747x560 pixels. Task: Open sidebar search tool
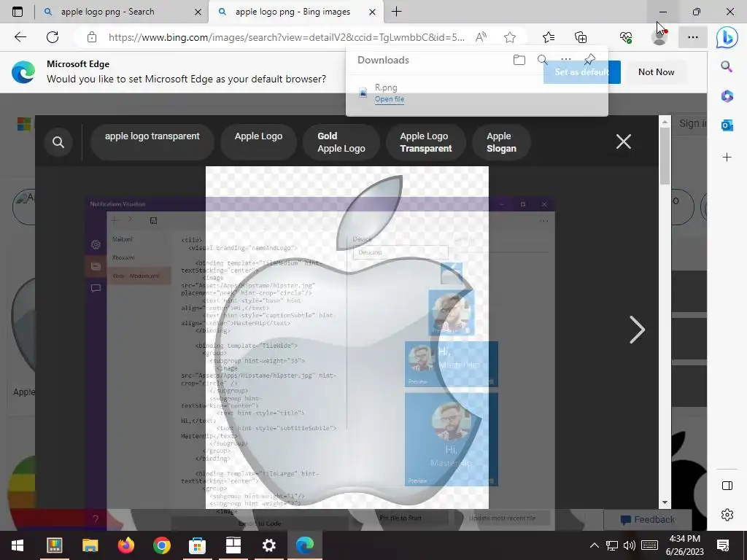(727, 66)
